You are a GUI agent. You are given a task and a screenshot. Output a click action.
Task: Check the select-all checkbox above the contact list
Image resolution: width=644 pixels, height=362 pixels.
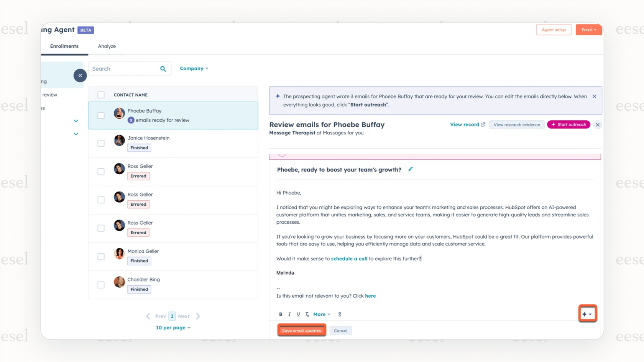(101, 95)
